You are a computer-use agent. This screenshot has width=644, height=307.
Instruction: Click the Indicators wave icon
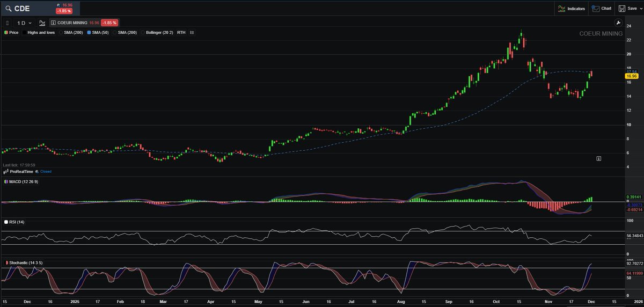point(561,9)
